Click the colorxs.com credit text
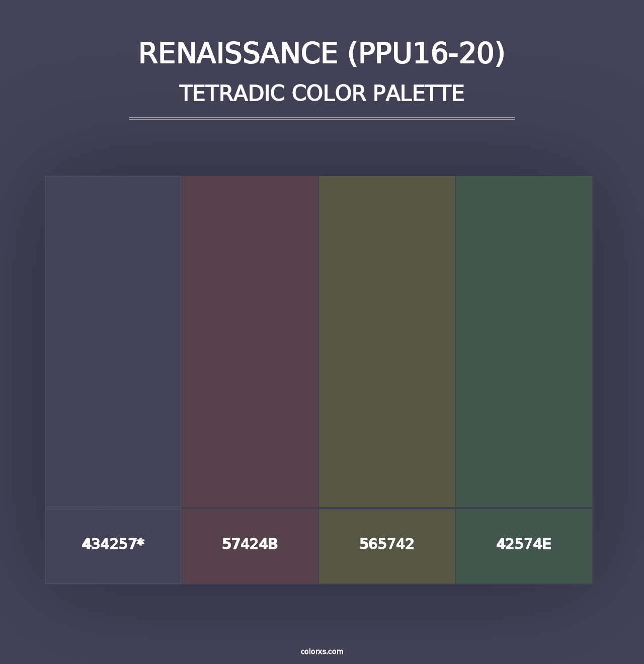 click(322, 651)
